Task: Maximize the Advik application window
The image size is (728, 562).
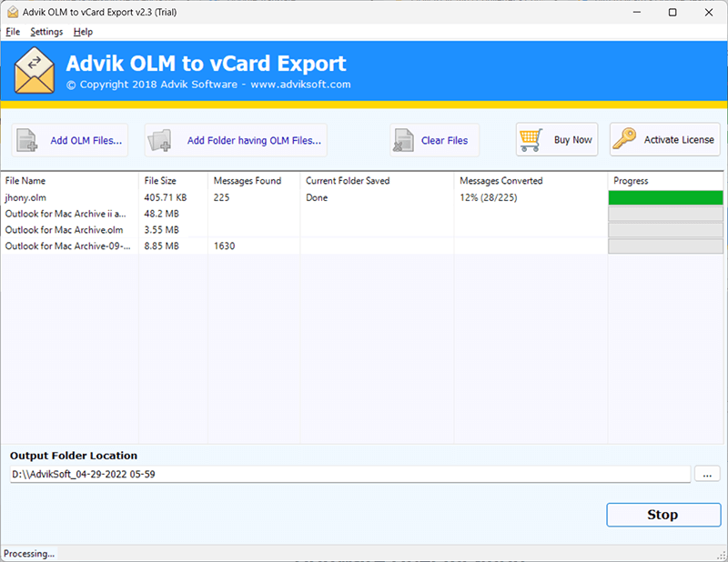Action: [672, 12]
